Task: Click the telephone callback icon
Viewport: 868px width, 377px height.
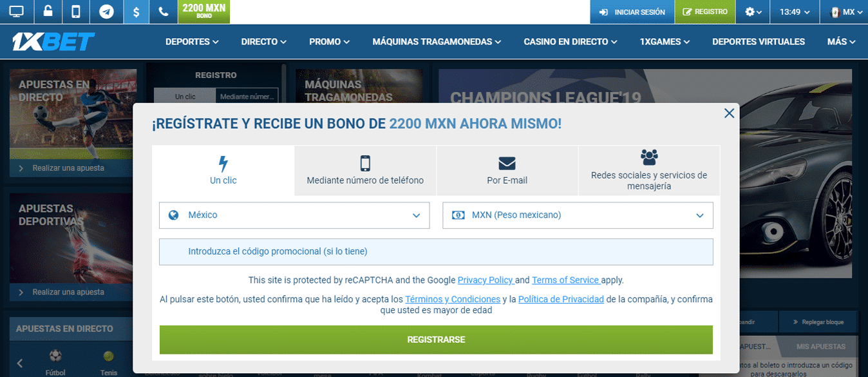Action: (x=163, y=12)
